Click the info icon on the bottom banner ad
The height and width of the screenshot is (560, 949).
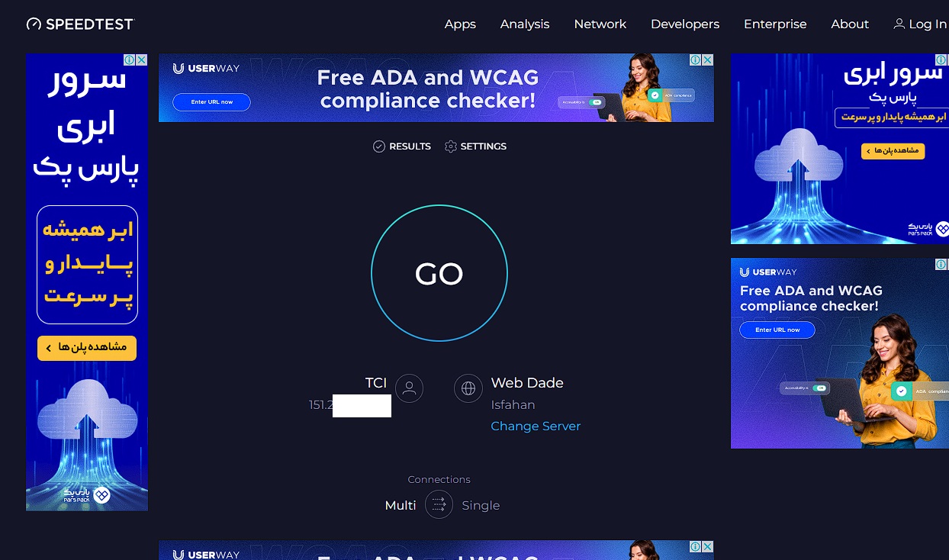[696, 546]
